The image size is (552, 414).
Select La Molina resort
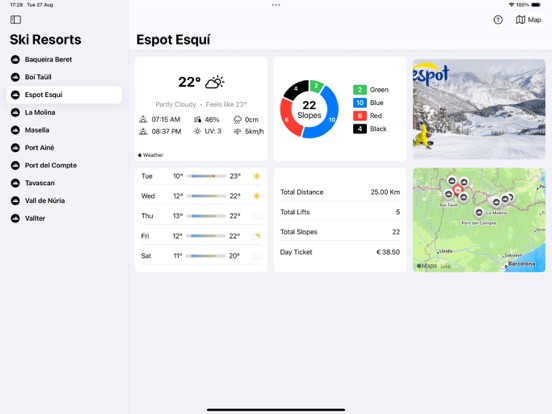pyautogui.click(x=64, y=112)
